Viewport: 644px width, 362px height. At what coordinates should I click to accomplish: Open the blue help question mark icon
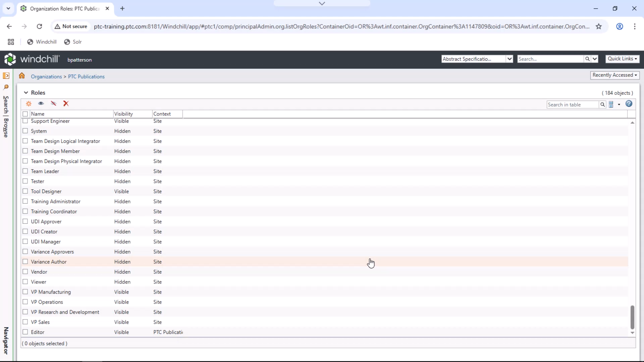click(x=629, y=104)
